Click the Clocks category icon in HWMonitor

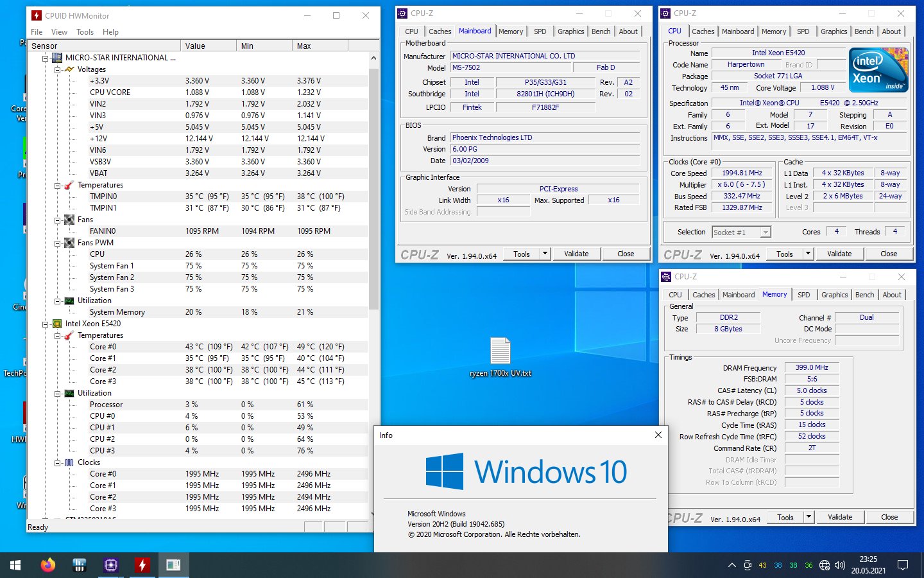pos(69,462)
